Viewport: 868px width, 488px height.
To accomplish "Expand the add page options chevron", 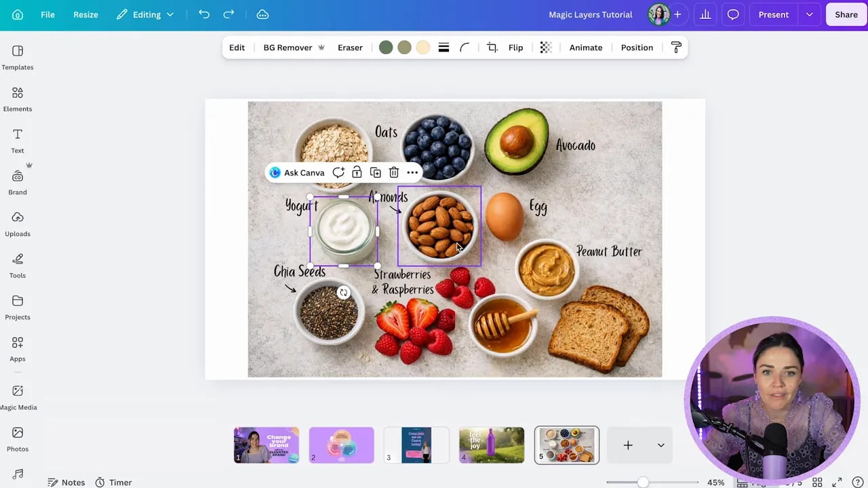I will coord(660,445).
